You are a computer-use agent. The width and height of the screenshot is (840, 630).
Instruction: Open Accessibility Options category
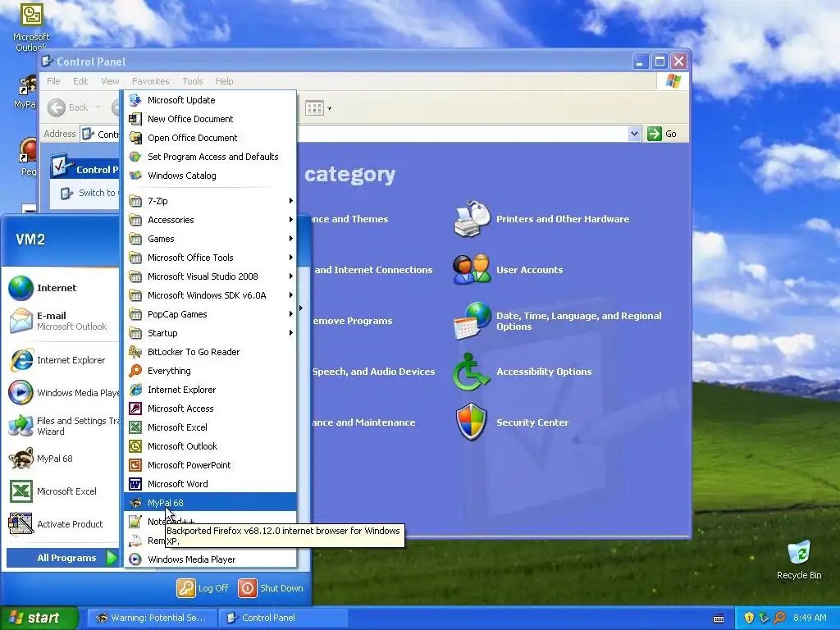pos(544,372)
